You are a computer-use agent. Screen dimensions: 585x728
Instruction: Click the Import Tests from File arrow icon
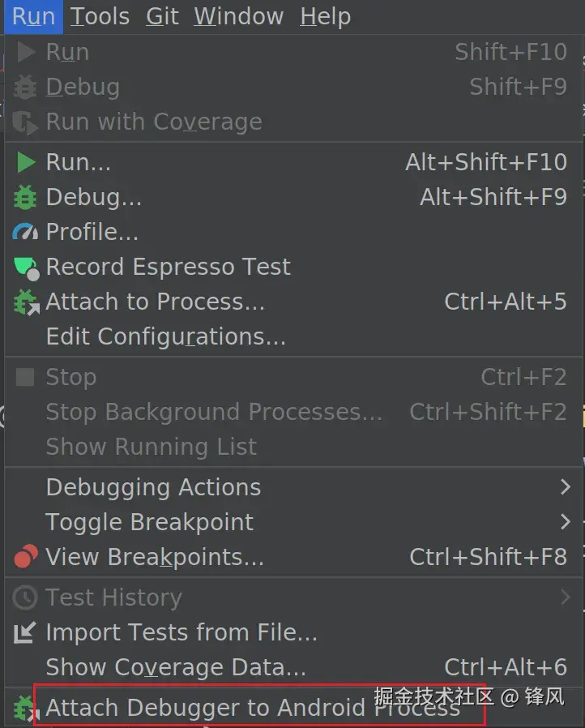(x=26, y=632)
